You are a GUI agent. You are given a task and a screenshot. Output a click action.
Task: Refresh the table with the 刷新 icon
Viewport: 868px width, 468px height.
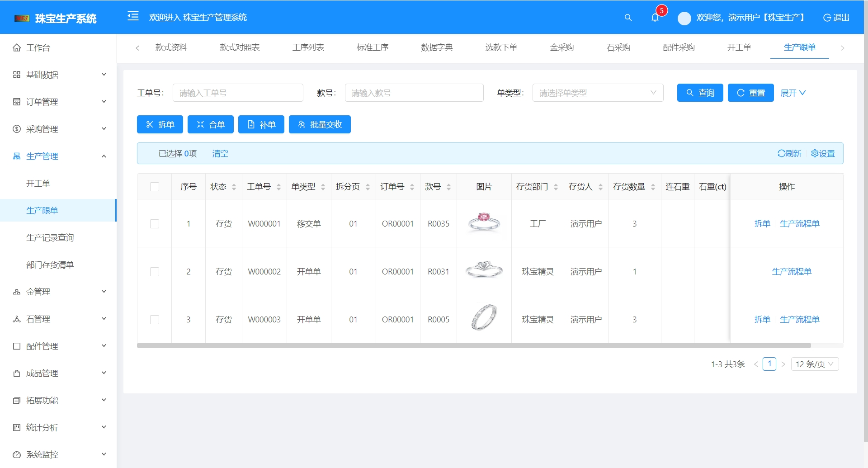[789, 153]
